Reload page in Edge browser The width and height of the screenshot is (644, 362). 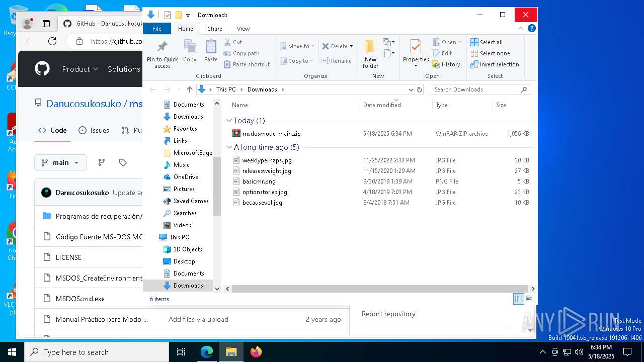pyautogui.click(x=52, y=41)
